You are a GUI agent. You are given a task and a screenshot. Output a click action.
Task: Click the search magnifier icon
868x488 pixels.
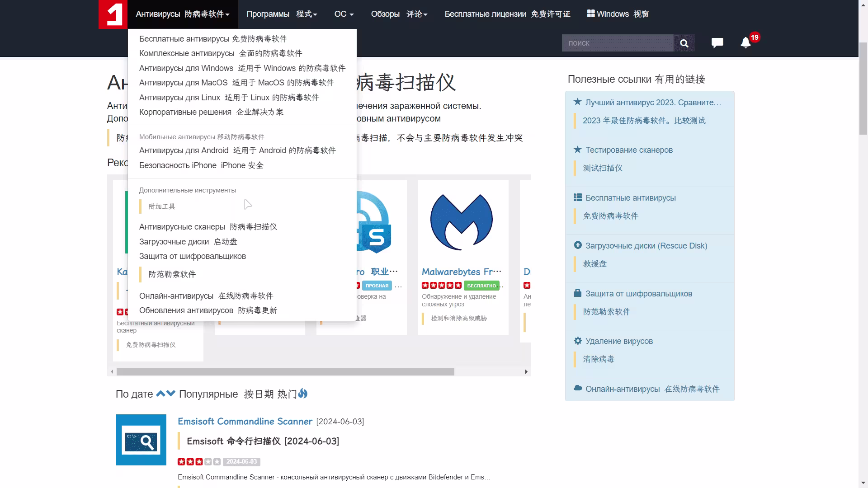tap(684, 43)
